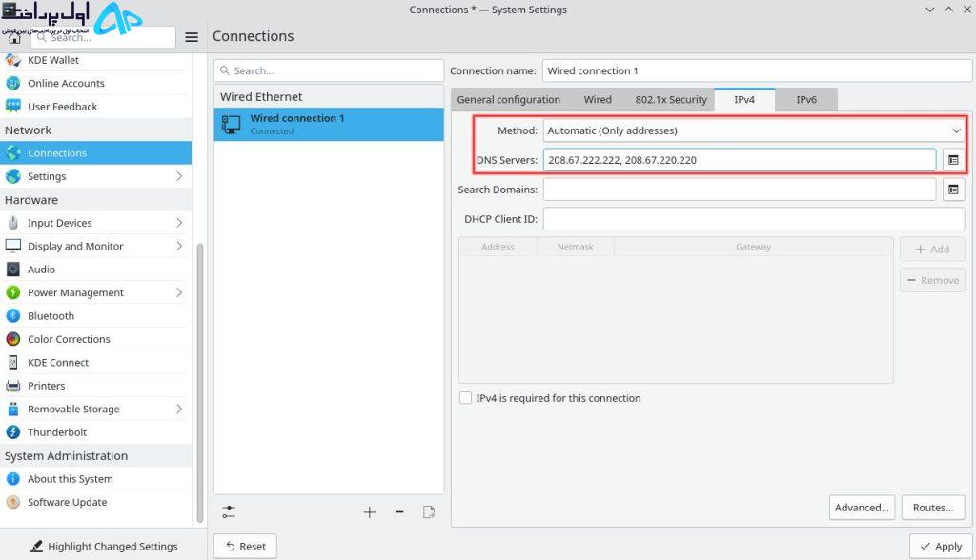Remove selected connection with minus icon
The height and width of the screenshot is (560, 976).
[x=399, y=512]
